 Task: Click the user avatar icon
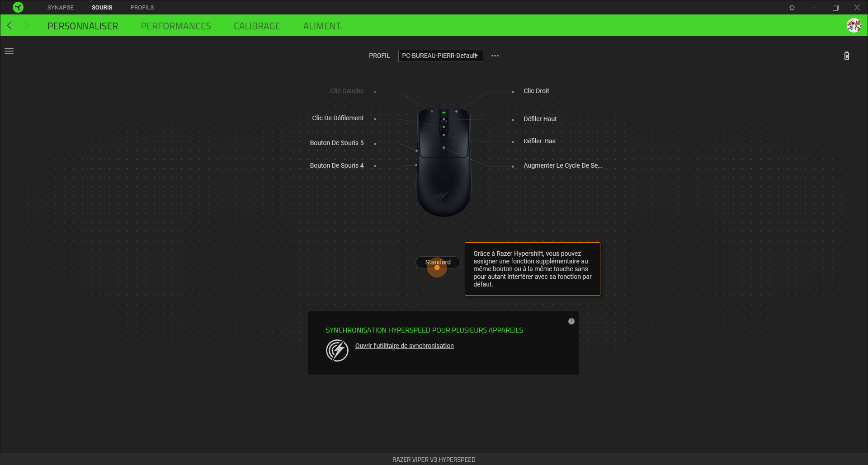point(854,25)
